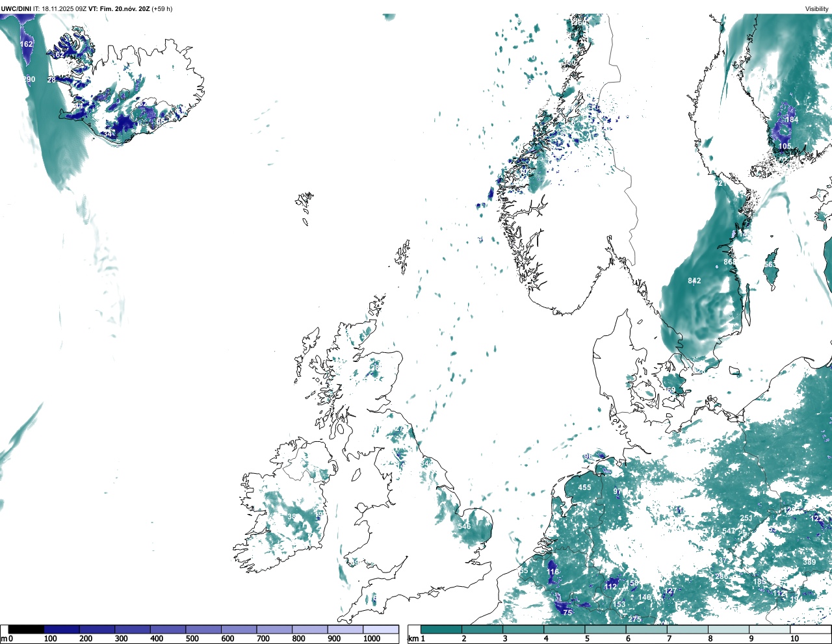Click the '146' visibility value in Germany
The height and width of the screenshot is (644, 832).
click(x=644, y=597)
